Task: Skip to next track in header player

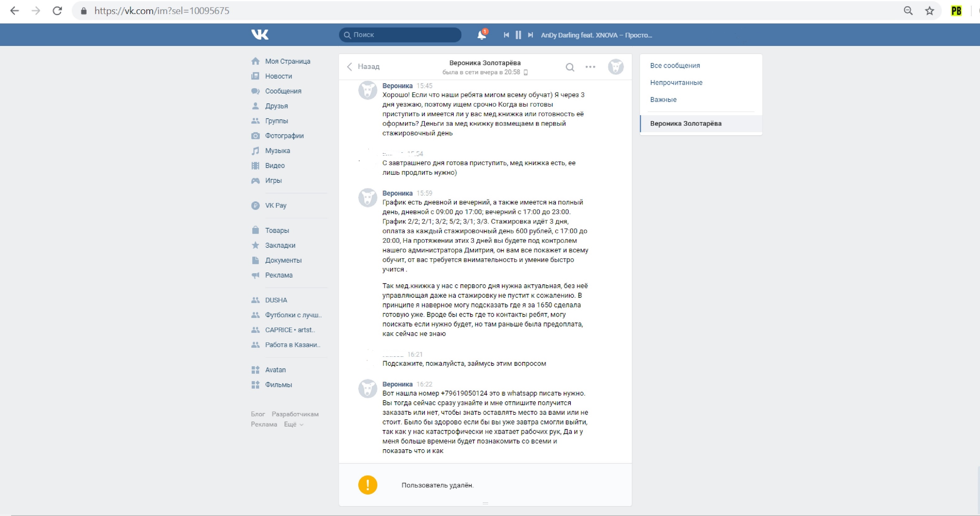Action: pyautogui.click(x=530, y=35)
